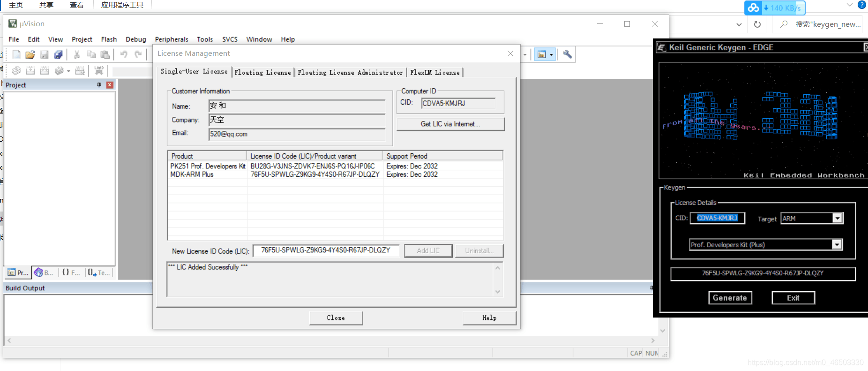Click the Save All stacked disks icon

pos(59,55)
